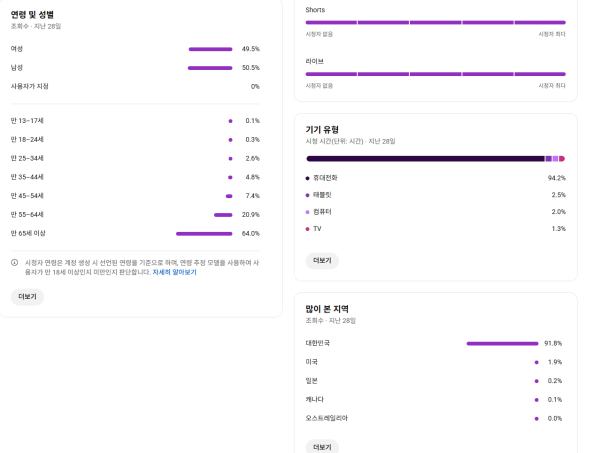Click the 라이브 label
This screenshot has width=600, height=453.
[315, 61]
